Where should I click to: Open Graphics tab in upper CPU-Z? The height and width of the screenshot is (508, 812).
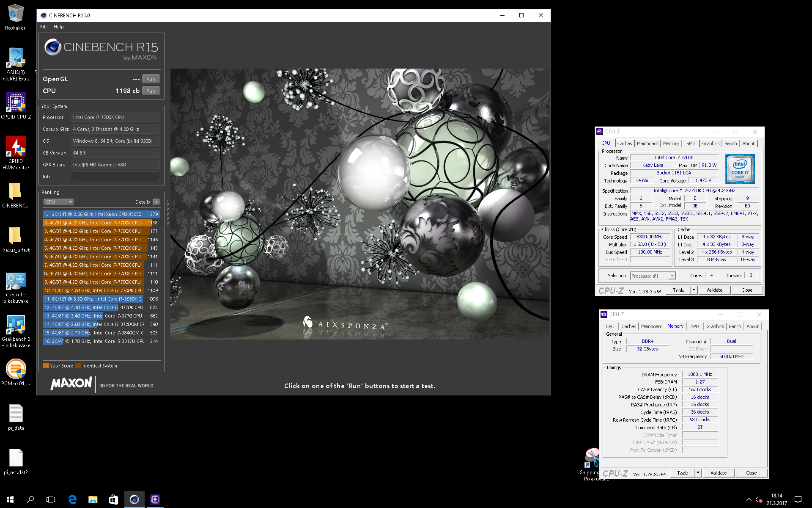click(710, 144)
